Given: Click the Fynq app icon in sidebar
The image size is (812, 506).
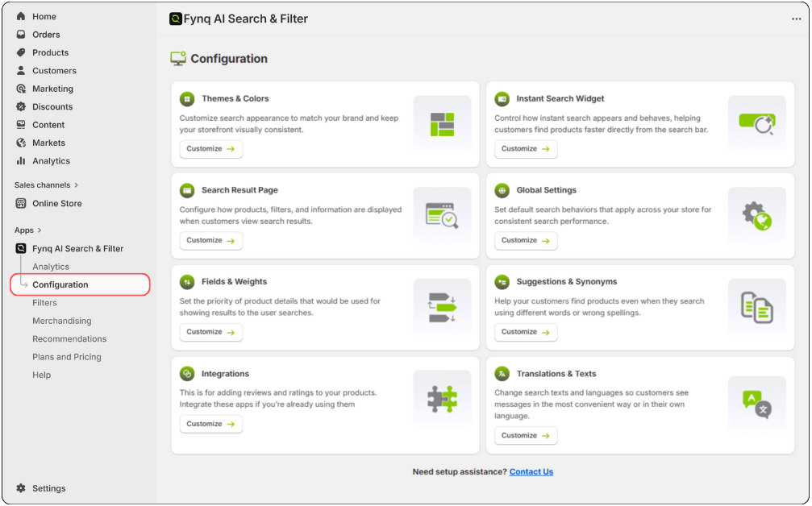Looking at the screenshot, I should click(x=21, y=248).
